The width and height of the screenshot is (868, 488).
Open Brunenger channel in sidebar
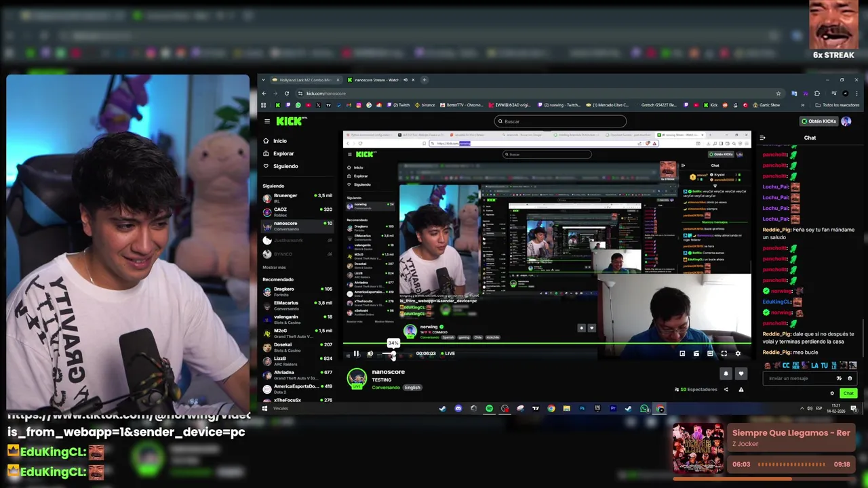tap(298, 198)
